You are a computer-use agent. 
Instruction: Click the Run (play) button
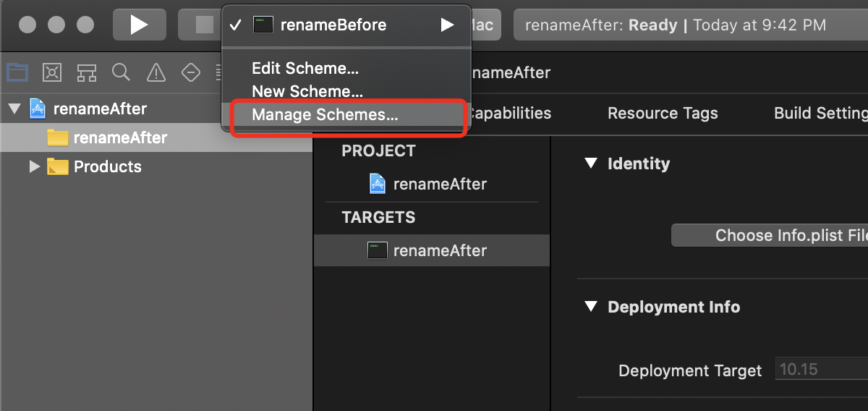(x=139, y=25)
